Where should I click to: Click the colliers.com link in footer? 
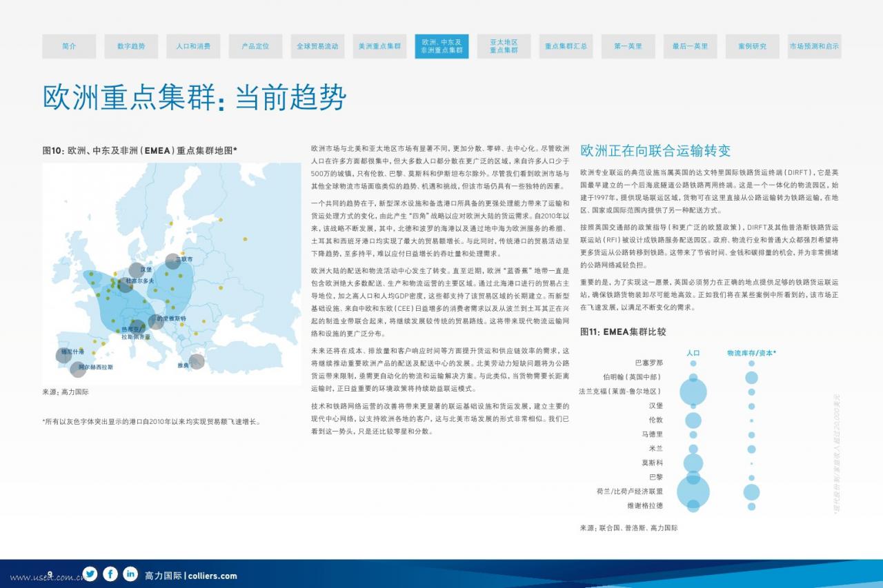click(x=212, y=576)
